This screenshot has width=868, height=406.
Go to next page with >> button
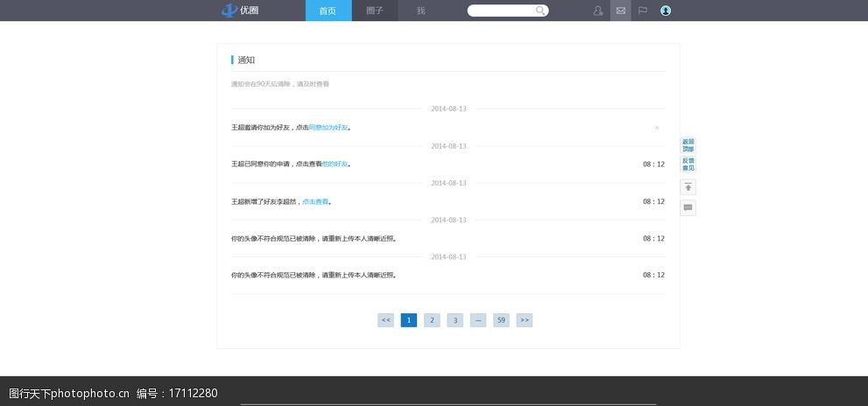pos(525,320)
